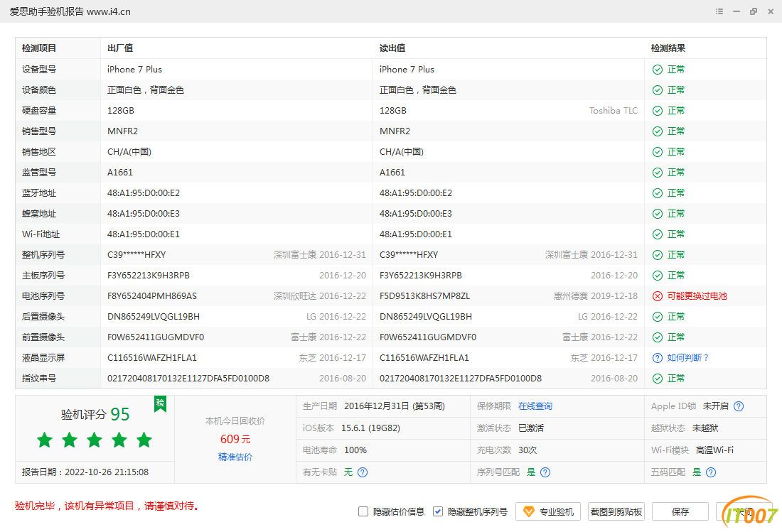Click the help icon beside 有无卡贴
782x532 pixels.
[x=363, y=472]
